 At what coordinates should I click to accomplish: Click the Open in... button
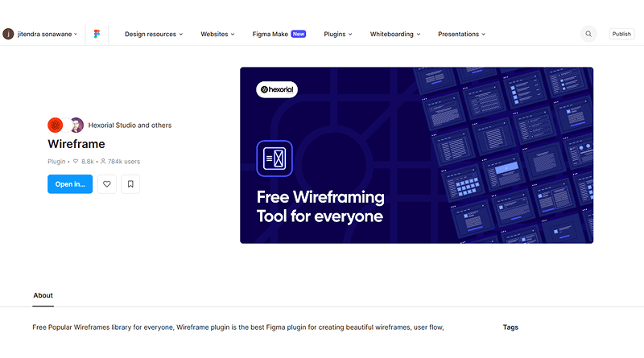coord(70,184)
